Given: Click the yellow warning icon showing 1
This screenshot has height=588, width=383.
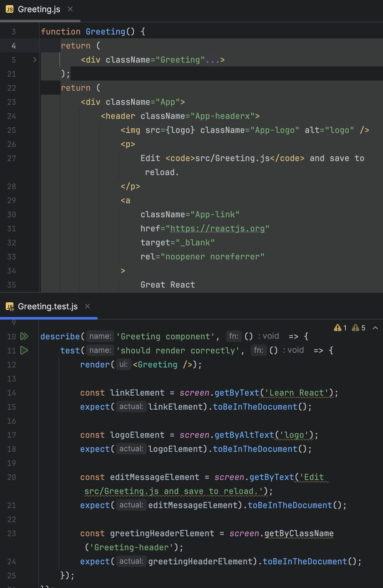Looking at the screenshot, I should pos(338,328).
